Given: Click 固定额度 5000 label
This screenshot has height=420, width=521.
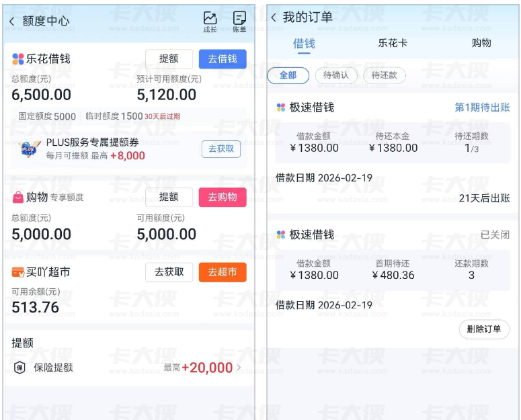Looking at the screenshot, I should [x=47, y=116].
